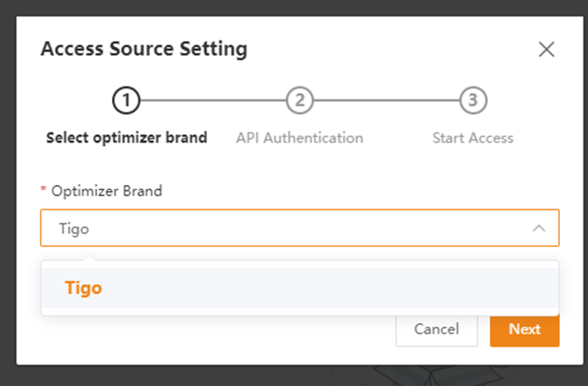Click the dark overlay above the dialog
Viewport: 588px width, 386px height.
294,7
